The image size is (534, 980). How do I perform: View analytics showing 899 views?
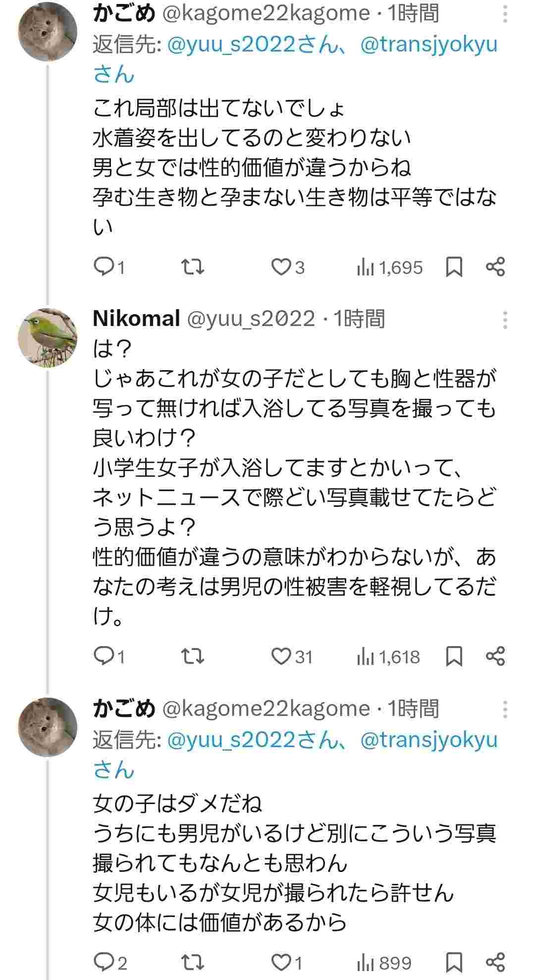click(x=384, y=963)
